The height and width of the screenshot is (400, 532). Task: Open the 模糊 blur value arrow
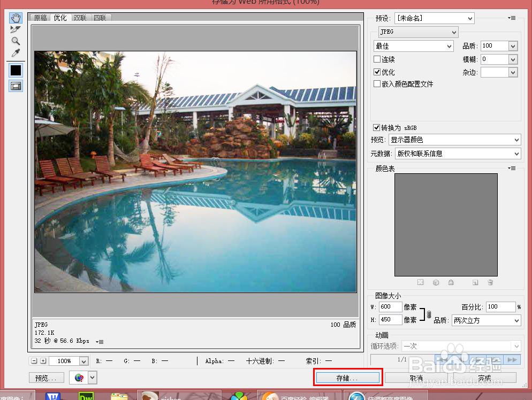[513, 60]
